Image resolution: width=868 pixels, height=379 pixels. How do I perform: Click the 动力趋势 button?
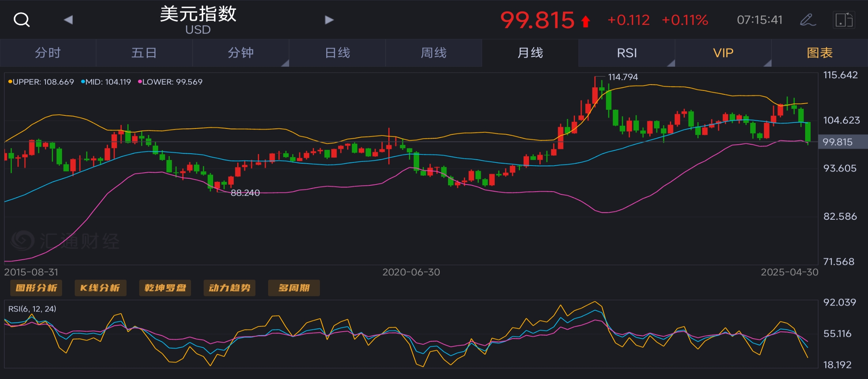229,288
